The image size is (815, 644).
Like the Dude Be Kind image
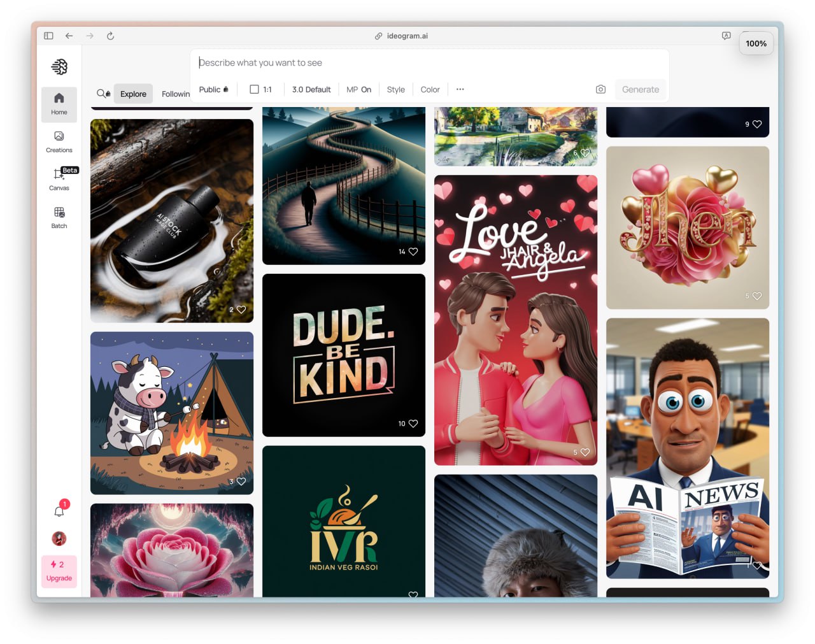click(413, 424)
